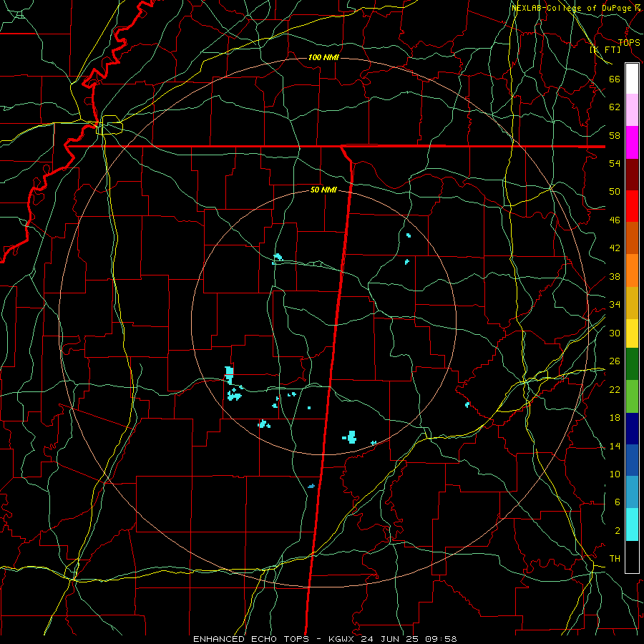Click the magenta legend swatch
Image resolution: width=644 pixels, height=644 pixels.
click(632, 142)
